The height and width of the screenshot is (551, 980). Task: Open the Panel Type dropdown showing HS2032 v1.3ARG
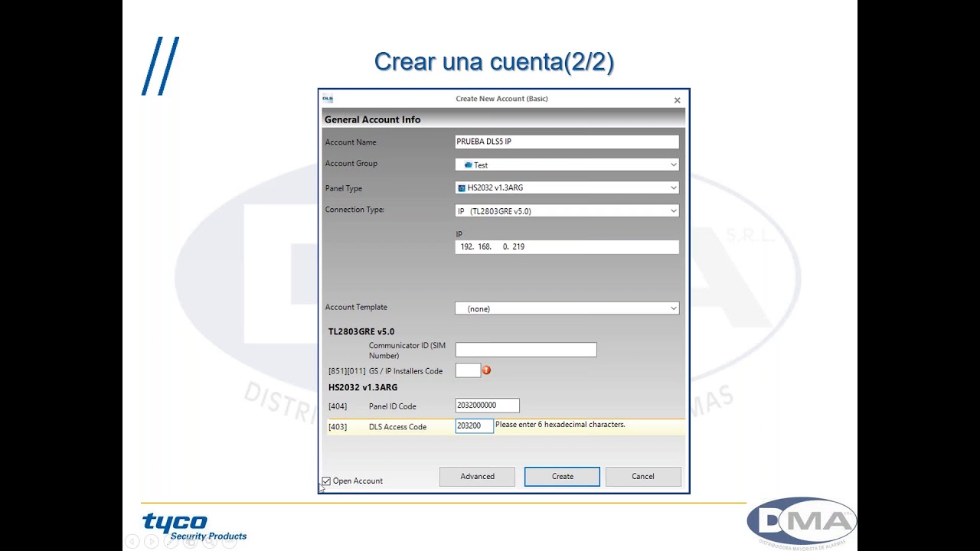(567, 187)
